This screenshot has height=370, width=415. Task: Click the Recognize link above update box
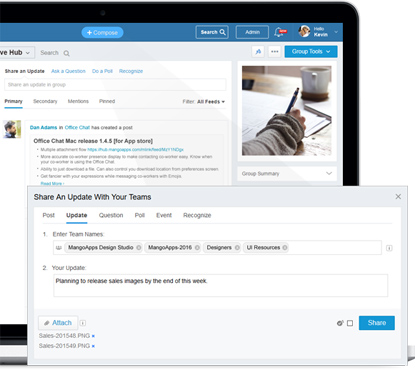click(x=131, y=71)
